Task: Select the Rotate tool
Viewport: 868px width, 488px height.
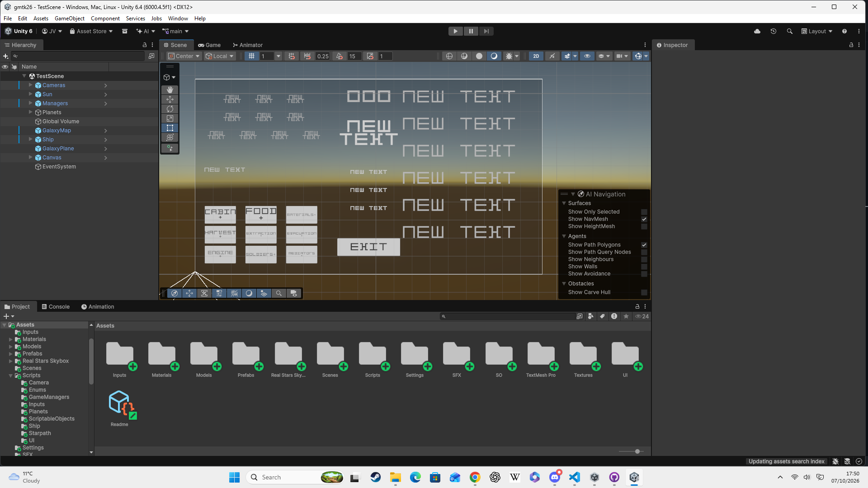Action: [x=170, y=109]
